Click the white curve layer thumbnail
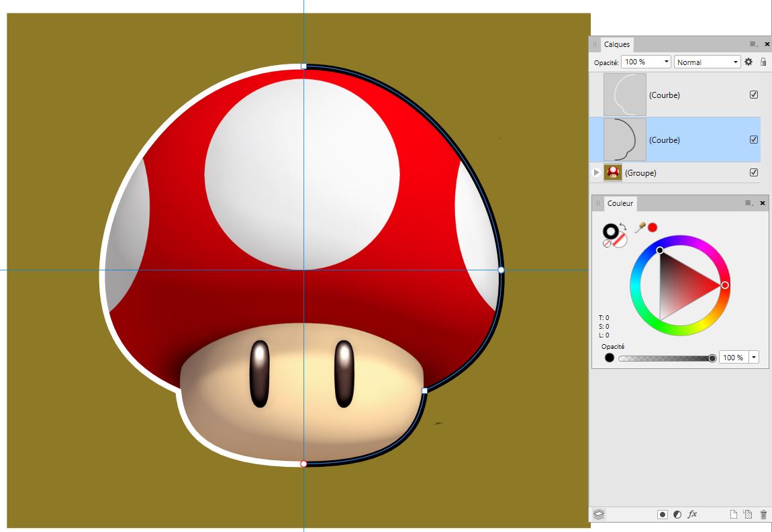Image resolution: width=772 pixels, height=532 pixels. pyautogui.click(x=625, y=95)
